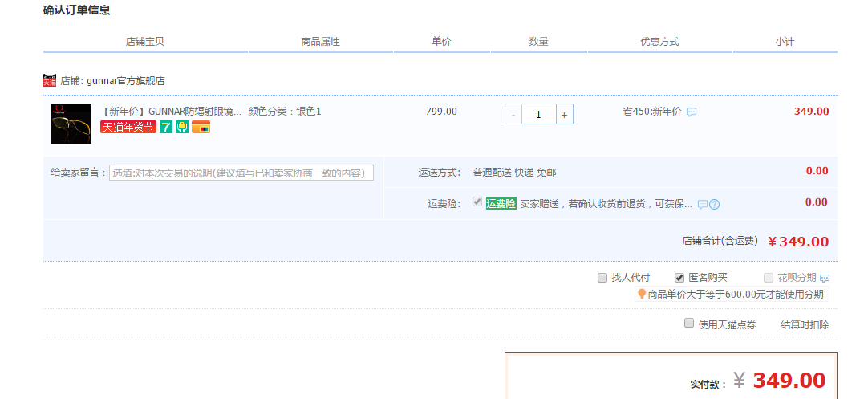
Task: Enable the 使用天猫点券 checkbox
Action: [689, 323]
